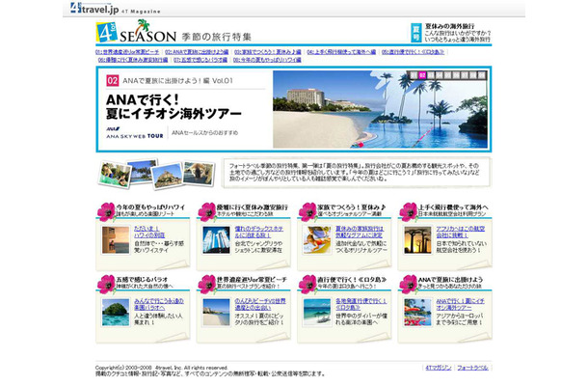Image resolution: width=588 pixels, height=386 pixels.
Task: Open nav link 02 ANAで夏旅に出掛けよう編
Action: click(197, 52)
